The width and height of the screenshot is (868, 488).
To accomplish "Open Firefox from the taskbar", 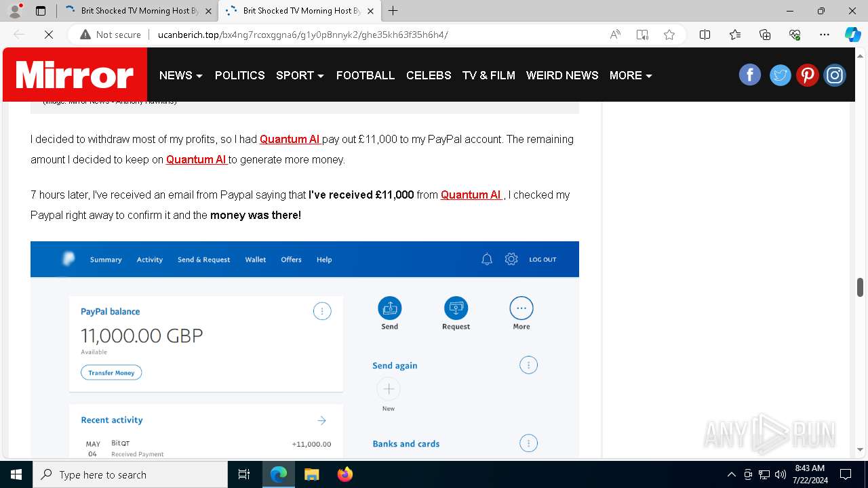I will (x=345, y=474).
